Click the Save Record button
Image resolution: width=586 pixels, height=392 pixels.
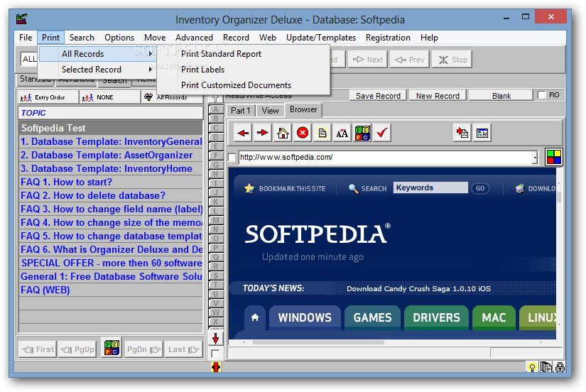(x=378, y=96)
